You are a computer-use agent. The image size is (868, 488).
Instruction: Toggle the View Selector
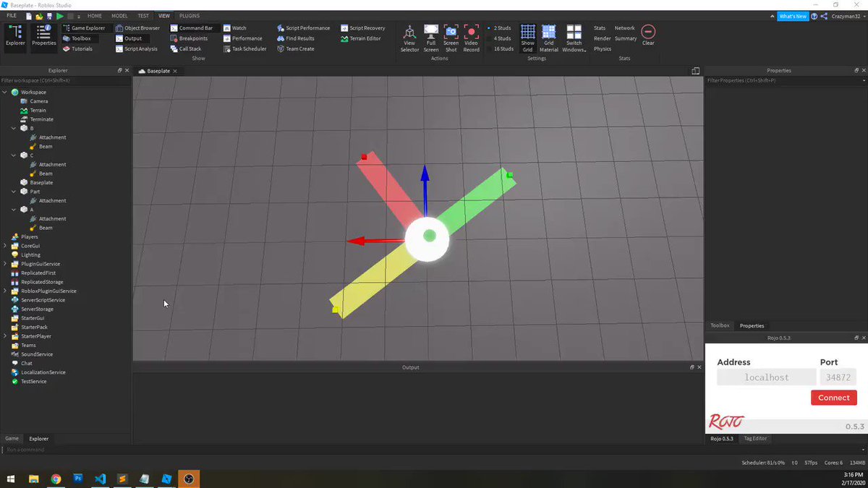click(409, 38)
